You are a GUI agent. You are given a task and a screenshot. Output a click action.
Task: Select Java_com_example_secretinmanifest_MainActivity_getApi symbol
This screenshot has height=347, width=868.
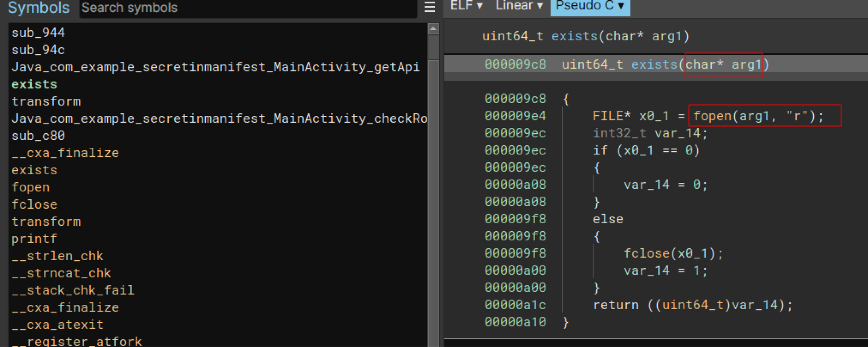[x=216, y=67]
